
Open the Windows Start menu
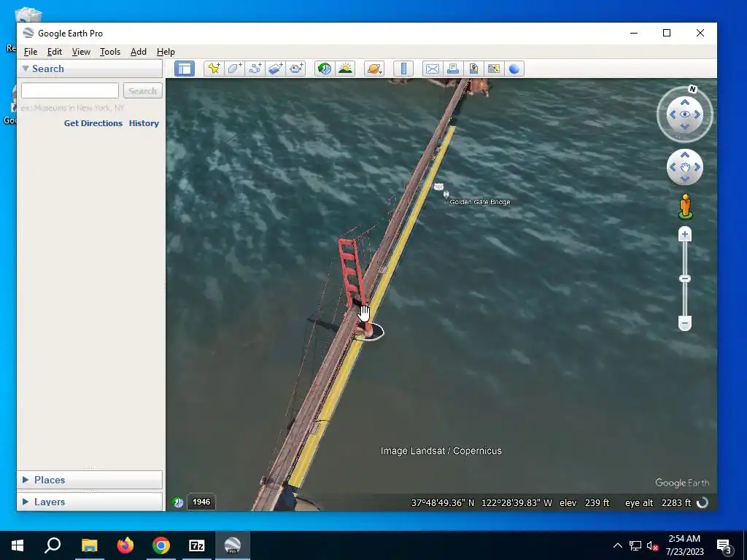pyautogui.click(x=18, y=545)
